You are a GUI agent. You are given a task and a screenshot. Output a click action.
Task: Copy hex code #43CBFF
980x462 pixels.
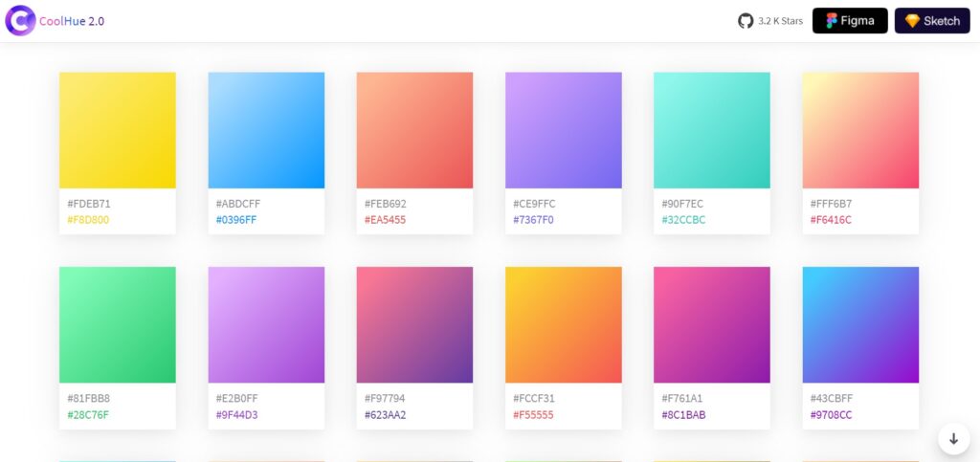pyautogui.click(x=832, y=398)
